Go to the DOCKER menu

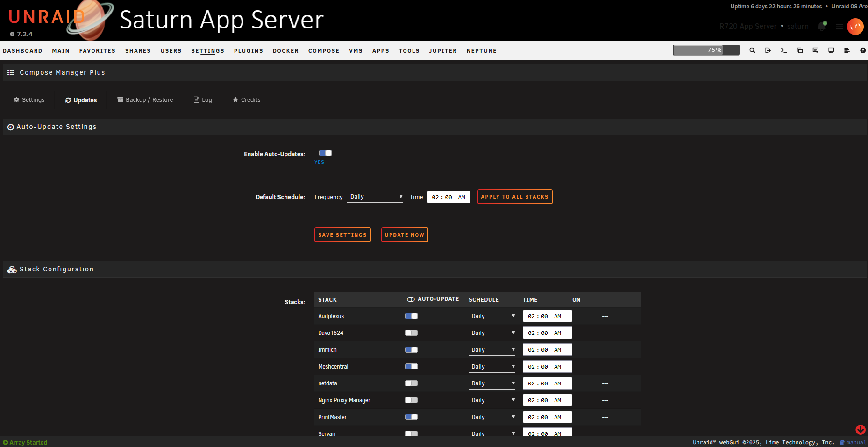(x=285, y=51)
